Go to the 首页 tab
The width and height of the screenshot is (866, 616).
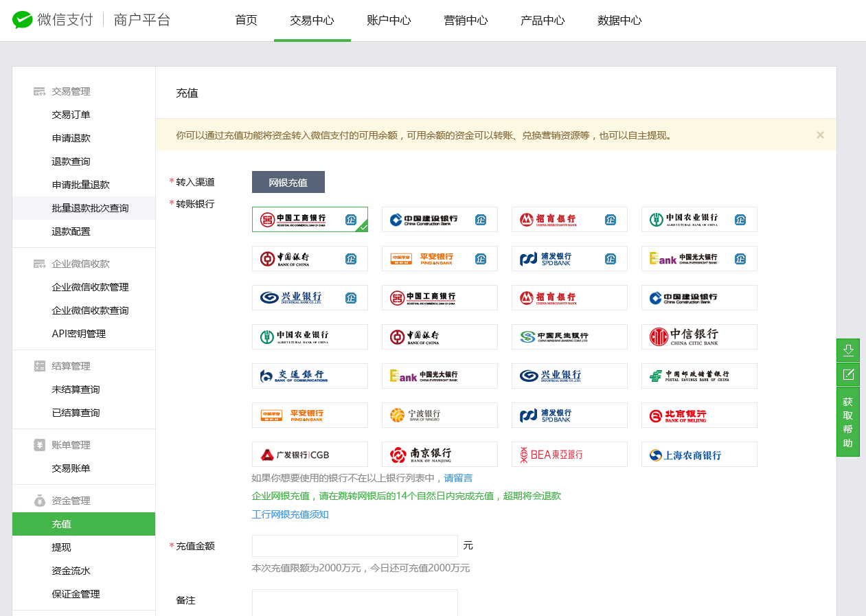(246, 21)
